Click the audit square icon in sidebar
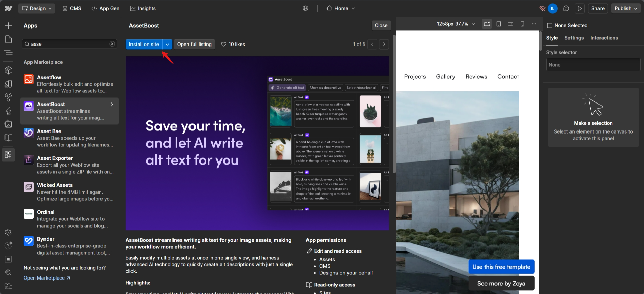 (x=8, y=259)
